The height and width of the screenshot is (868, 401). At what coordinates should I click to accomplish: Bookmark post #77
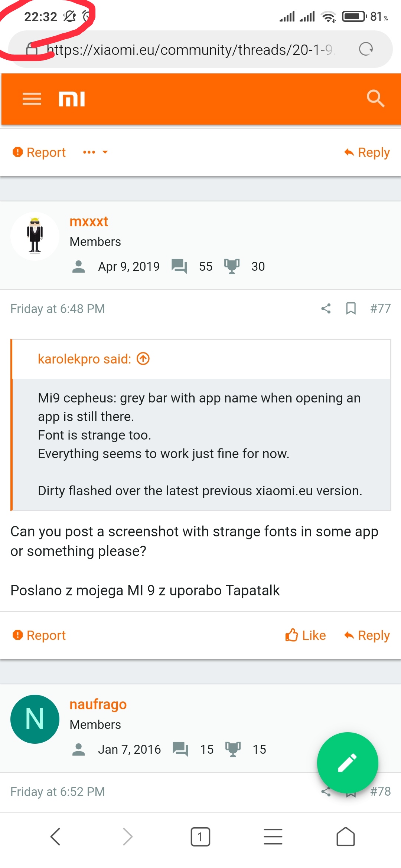pyautogui.click(x=351, y=309)
